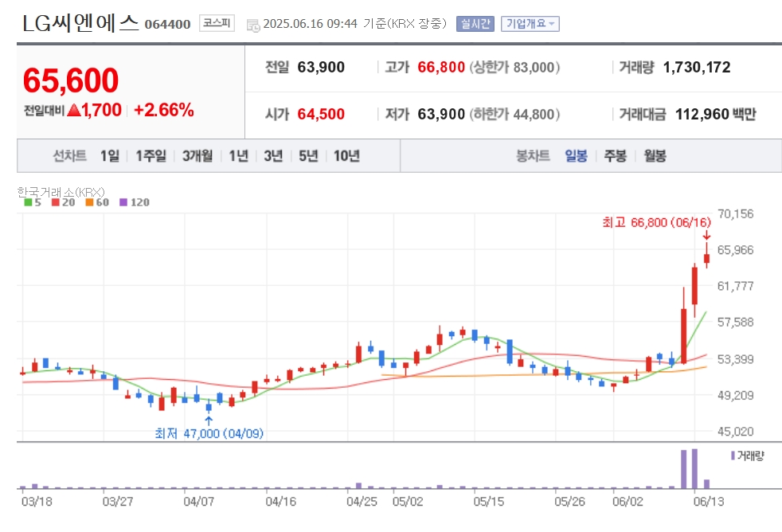Click the orange 60-day moving average legend

point(96,202)
